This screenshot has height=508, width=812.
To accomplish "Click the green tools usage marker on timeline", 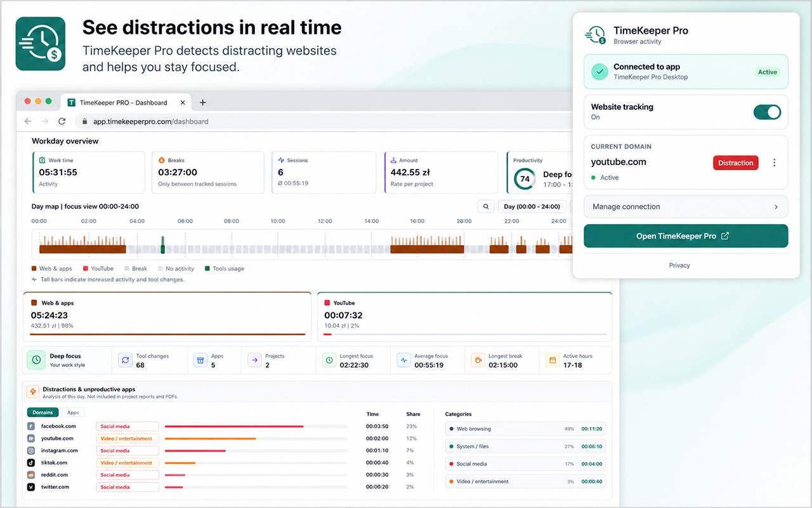I will (162, 245).
